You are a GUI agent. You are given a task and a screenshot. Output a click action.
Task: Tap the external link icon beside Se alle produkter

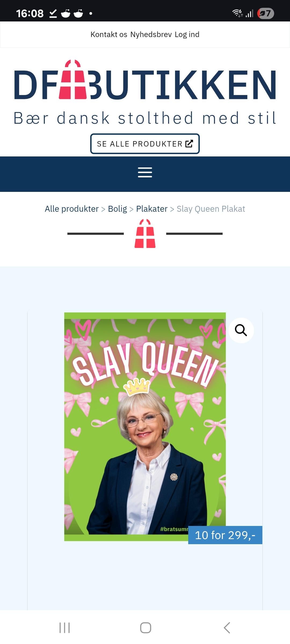click(x=189, y=144)
